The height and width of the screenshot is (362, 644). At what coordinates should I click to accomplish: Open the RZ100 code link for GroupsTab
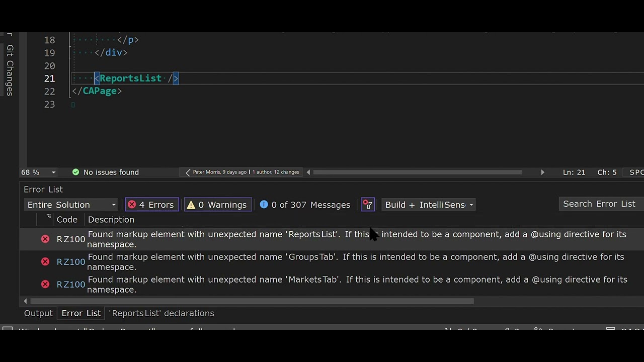pyautogui.click(x=71, y=262)
